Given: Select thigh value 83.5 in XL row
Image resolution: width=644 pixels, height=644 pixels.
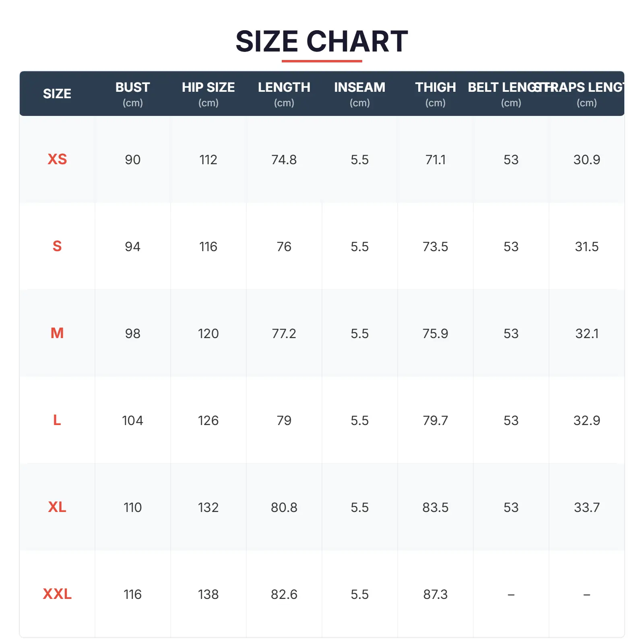Looking at the screenshot, I should coord(435,508).
